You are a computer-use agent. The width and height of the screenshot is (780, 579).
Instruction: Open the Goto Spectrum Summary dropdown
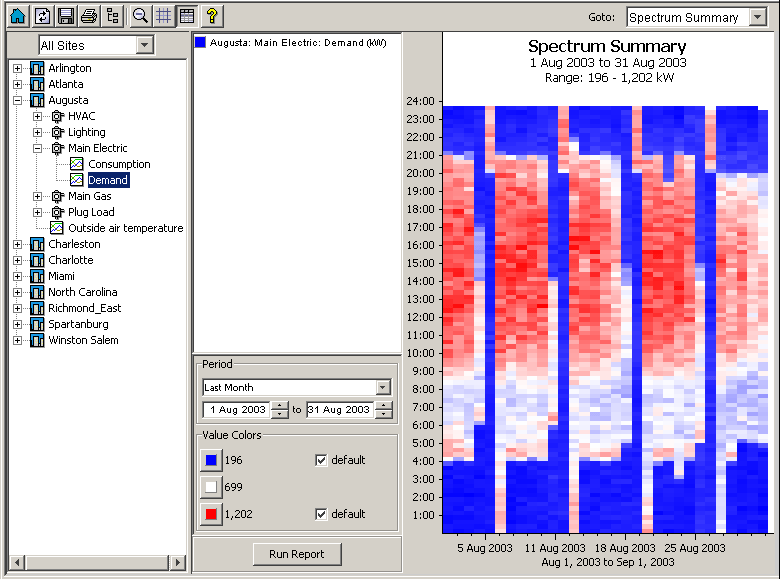(759, 17)
